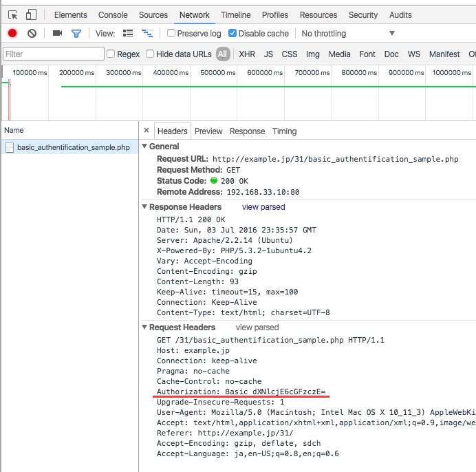Open the No throttling dropdown
The height and width of the screenshot is (472, 476).
pyautogui.click(x=348, y=34)
